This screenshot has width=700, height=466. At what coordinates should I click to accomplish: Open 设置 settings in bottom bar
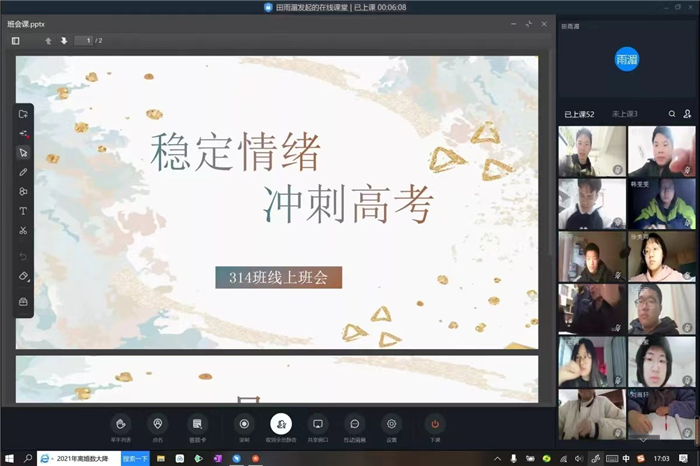pos(391,425)
